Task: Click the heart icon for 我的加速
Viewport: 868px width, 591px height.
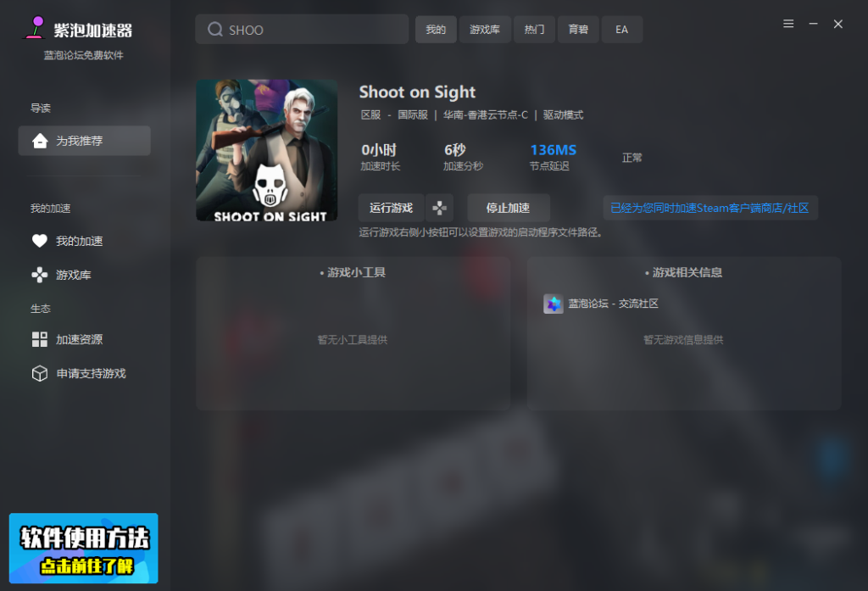Action: coord(39,241)
